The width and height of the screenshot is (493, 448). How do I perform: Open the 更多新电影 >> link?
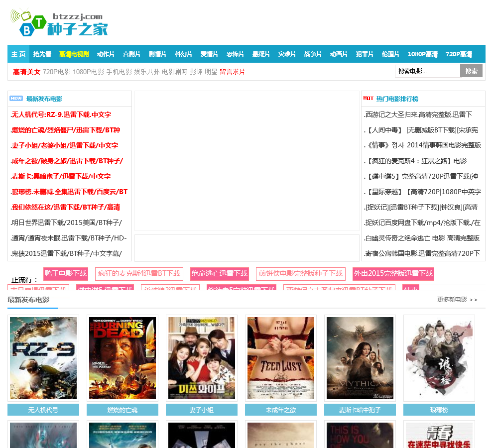(457, 300)
